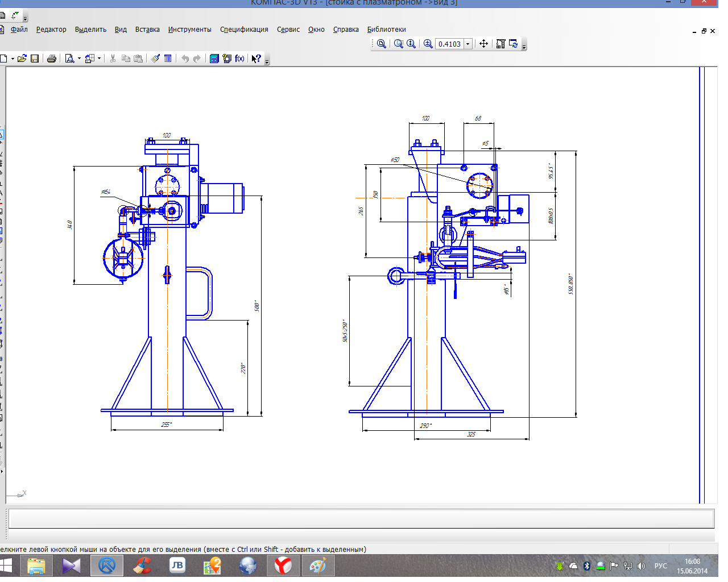Expand the print preview dropdown arrow
The height and width of the screenshot is (582, 728).
tap(79, 59)
